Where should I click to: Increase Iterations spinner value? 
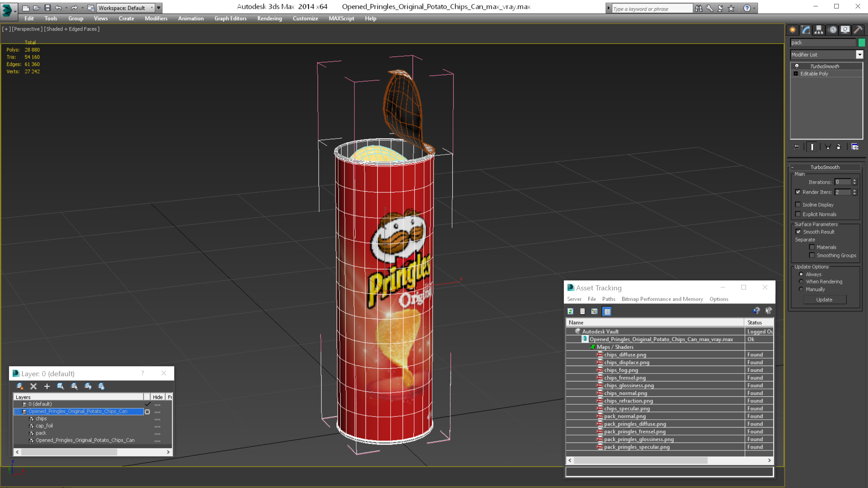pyautogui.click(x=854, y=180)
